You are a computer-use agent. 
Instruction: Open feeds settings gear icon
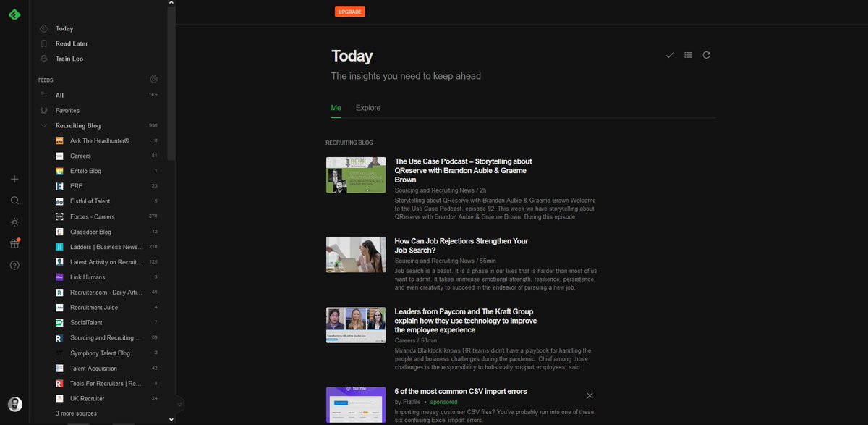pos(153,80)
